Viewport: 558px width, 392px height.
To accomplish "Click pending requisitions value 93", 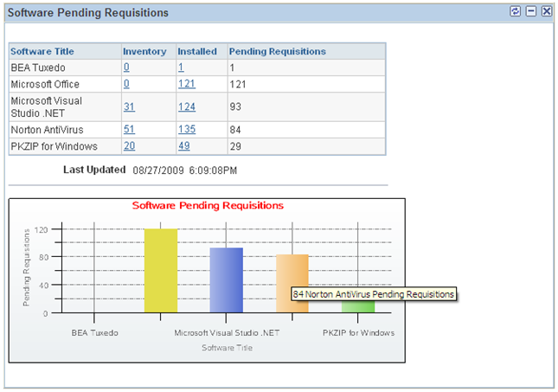I will (x=235, y=106).
